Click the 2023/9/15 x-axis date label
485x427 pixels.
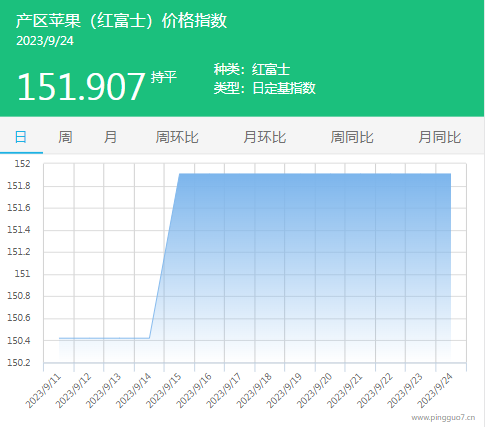pyautogui.click(x=164, y=391)
